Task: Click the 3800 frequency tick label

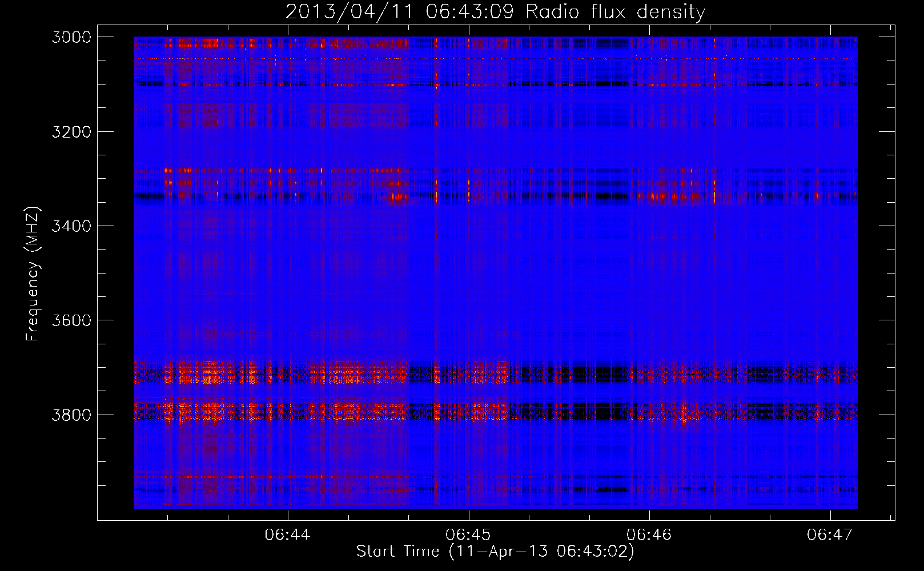Action: tap(71, 415)
